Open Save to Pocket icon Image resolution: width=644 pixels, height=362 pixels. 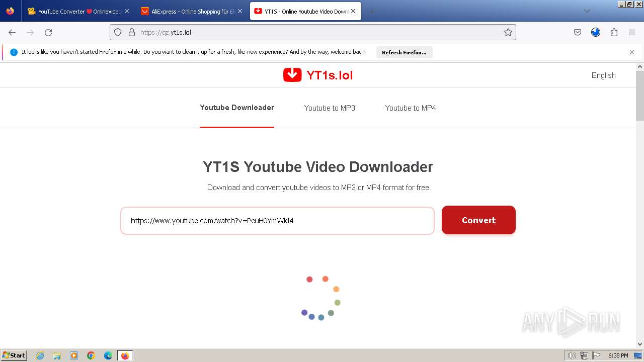[578, 32]
